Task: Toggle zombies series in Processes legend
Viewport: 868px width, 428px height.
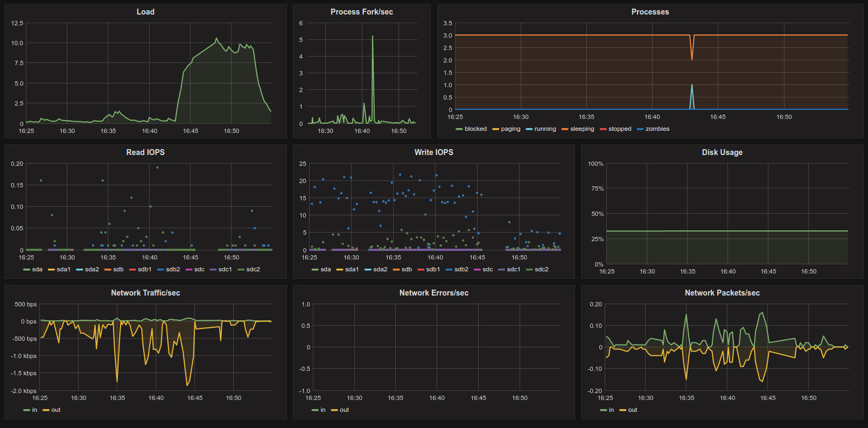Action: point(653,129)
